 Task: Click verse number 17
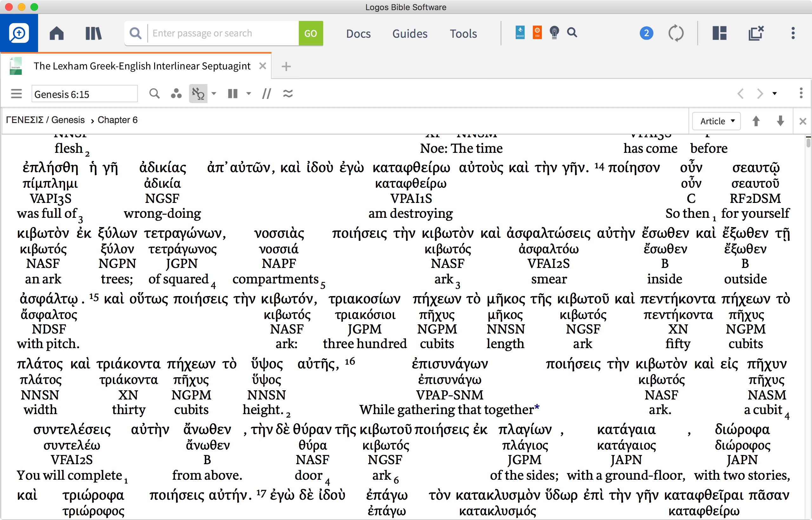click(261, 493)
